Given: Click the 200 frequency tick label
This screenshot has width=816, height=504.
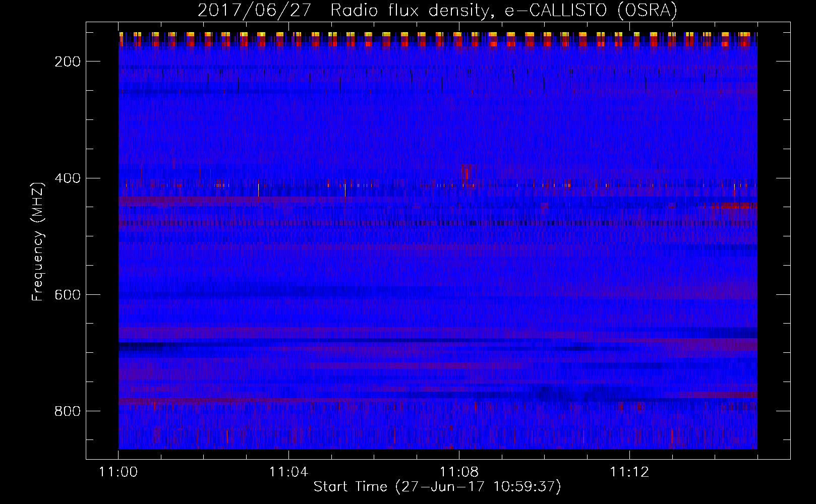Looking at the screenshot, I should coord(68,61).
